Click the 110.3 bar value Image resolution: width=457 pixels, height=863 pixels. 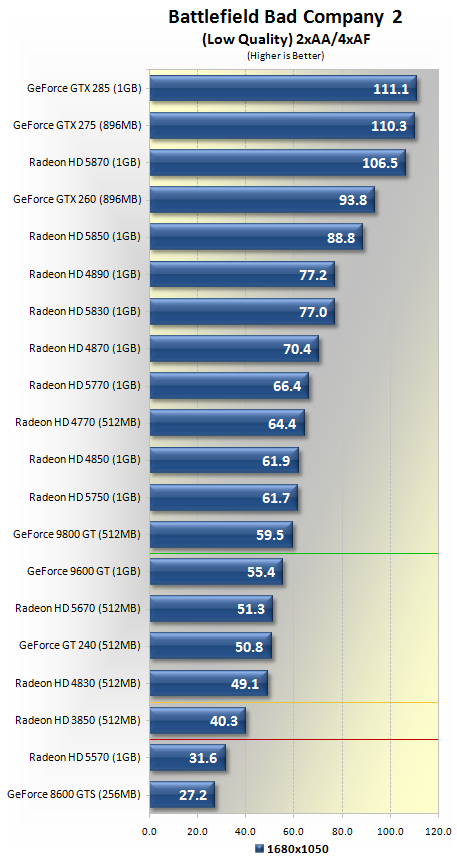point(389,126)
